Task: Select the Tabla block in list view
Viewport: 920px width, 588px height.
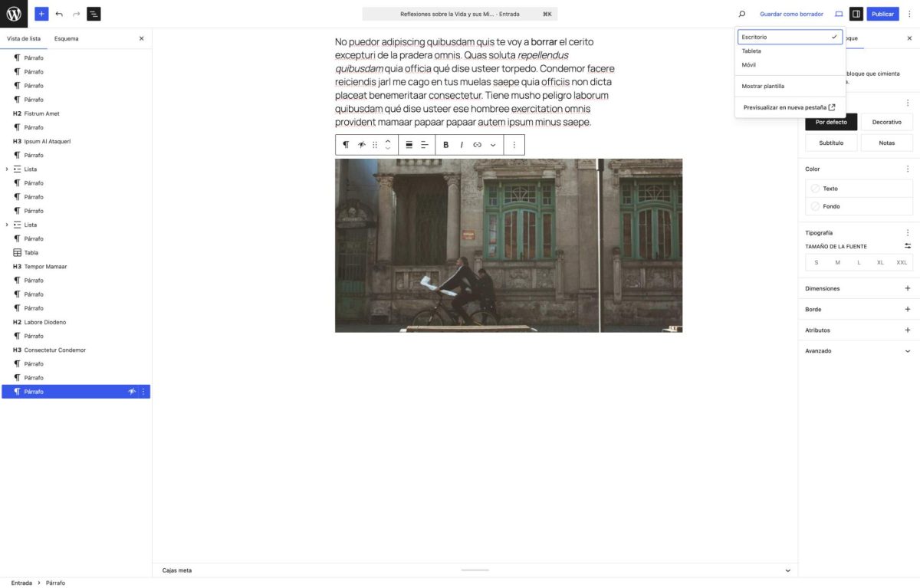Action: [31, 253]
